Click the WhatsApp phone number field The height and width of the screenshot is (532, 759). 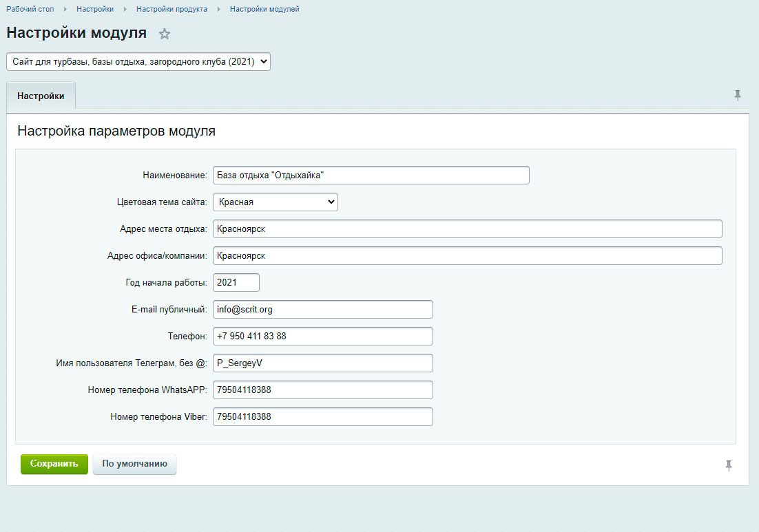point(322,390)
